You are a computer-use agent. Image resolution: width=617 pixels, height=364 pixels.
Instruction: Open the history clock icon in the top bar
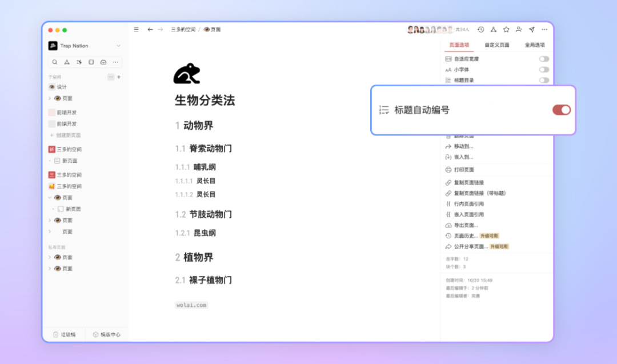(481, 30)
